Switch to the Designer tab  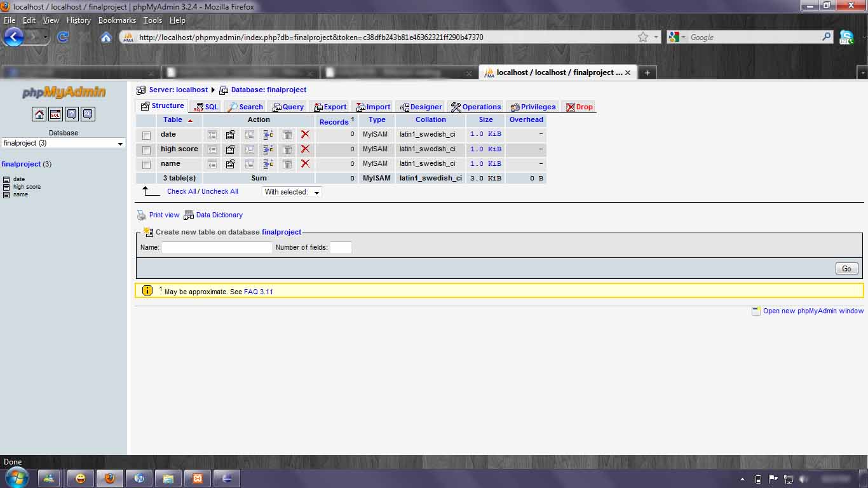(x=420, y=107)
